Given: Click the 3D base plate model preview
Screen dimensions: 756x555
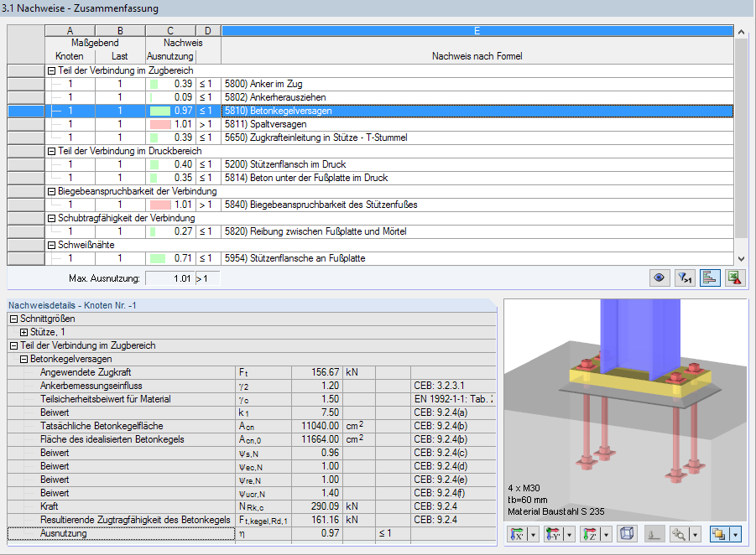Looking at the screenshot, I should tap(625, 410).
